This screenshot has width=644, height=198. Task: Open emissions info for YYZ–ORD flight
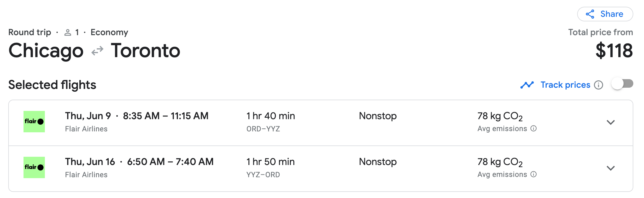pos(534,174)
